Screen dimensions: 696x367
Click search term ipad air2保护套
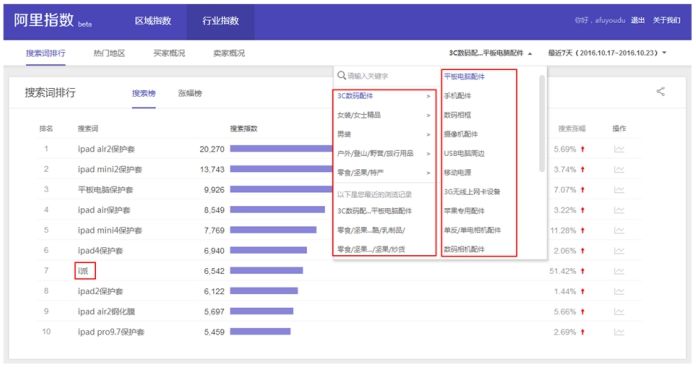(x=106, y=149)
